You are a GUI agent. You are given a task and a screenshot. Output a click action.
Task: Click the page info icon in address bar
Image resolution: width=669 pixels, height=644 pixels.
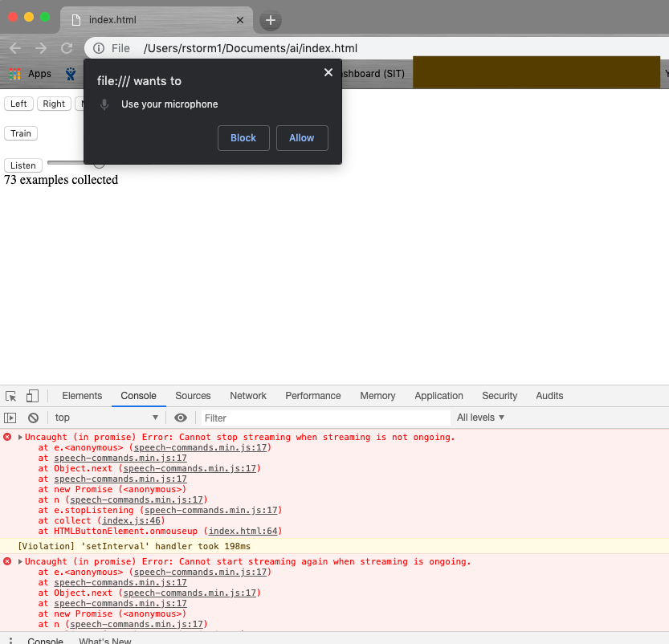coord(96,48)
